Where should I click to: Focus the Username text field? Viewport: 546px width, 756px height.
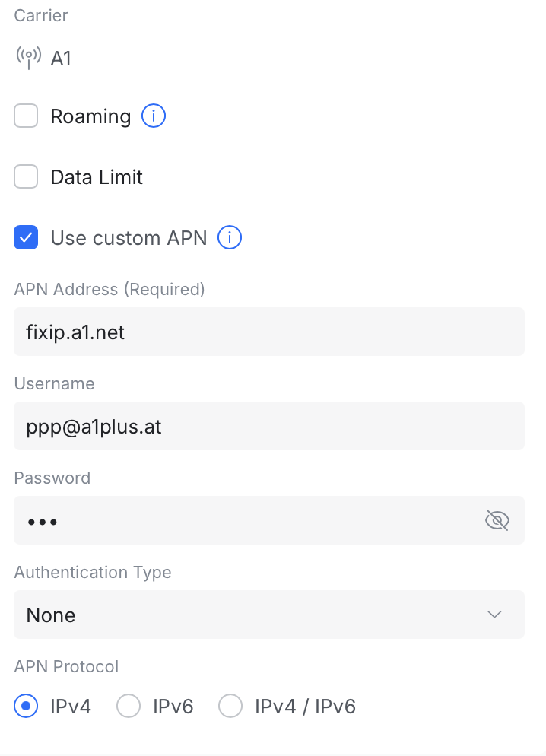pos(268,426)
